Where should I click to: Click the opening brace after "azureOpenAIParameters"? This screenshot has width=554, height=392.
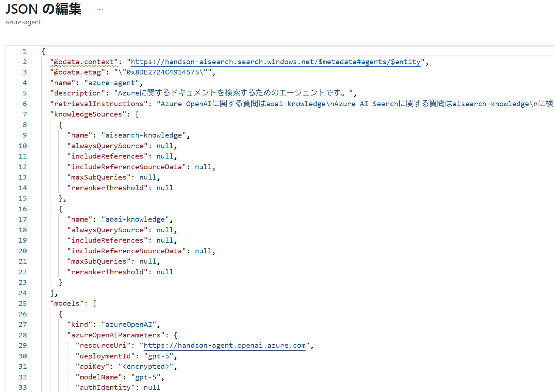coord(175,335)
